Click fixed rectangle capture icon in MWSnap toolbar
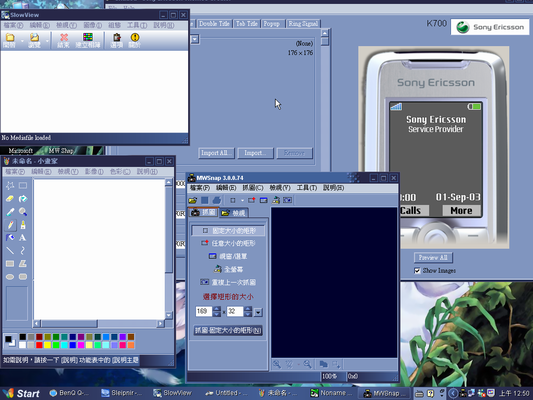Viewport: 533px width, 400px height. click(x=233, y=200)
